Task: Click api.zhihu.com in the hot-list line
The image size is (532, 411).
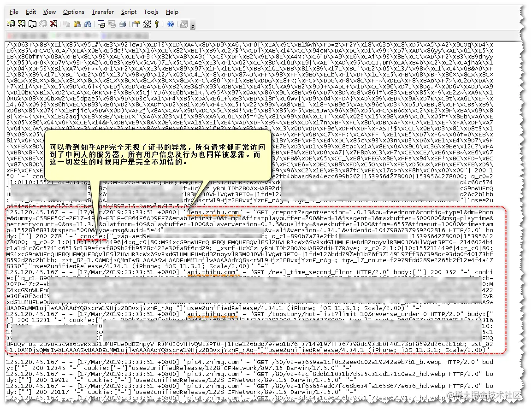Action: [211, 314]
